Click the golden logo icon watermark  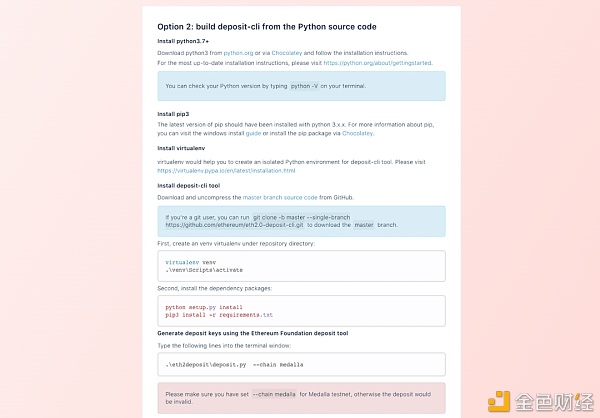pos(499,401)
